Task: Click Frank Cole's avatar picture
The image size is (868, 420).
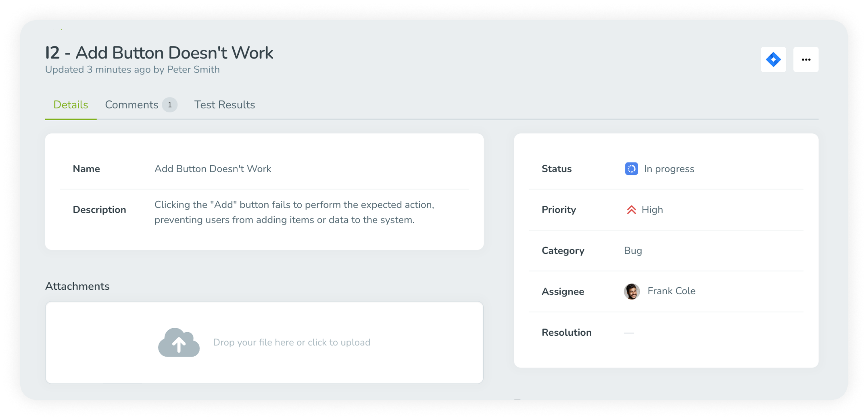Action: pos(632,291)
